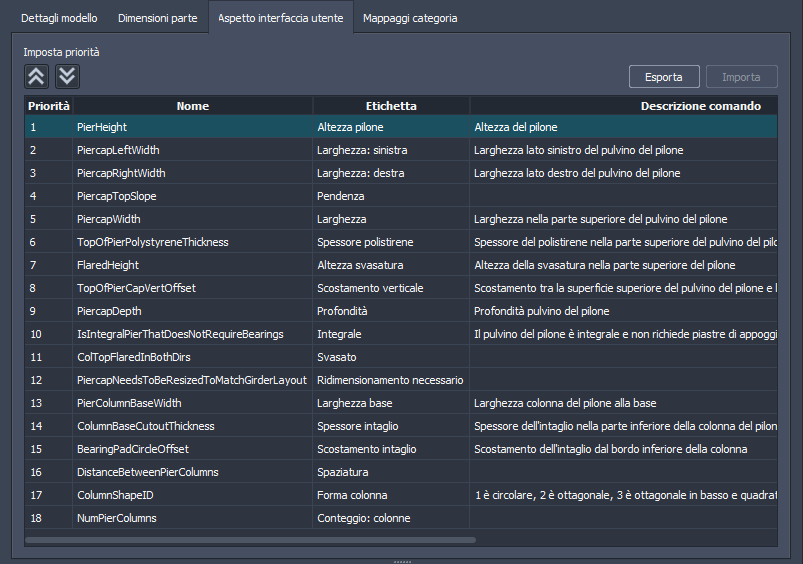The height and width of the screenshot is (564, 803).
Task: Move priority up with double-chevron icon
Action: 36,76
